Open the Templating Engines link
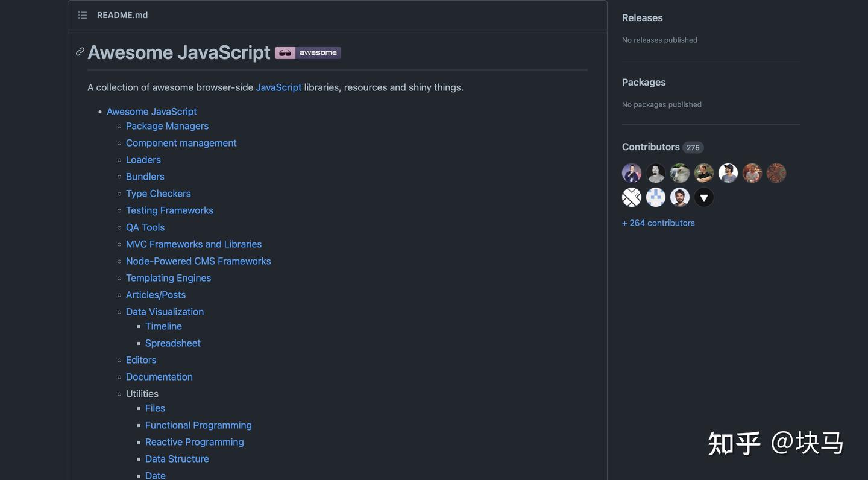This screenshot has width=868, height=480. coord(169,278)
